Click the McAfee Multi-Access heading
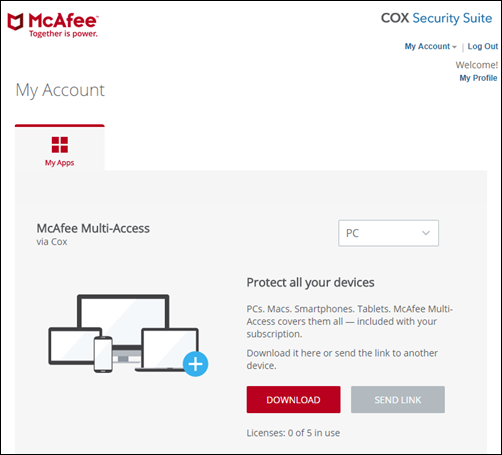The width and height of the screenshot is (502, 455). 93,228
